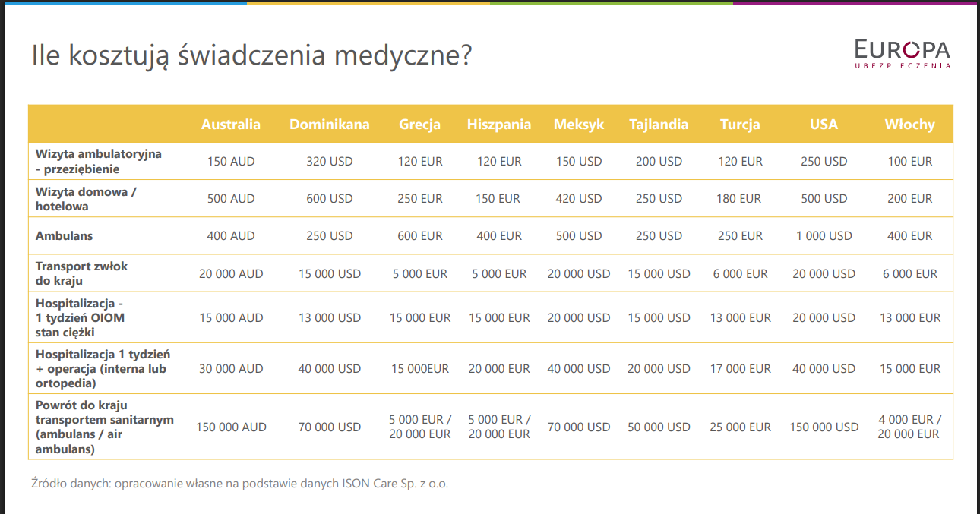Click the Tajlandia column header
This screenshot has width=980, height=514.
pos(659,125)
